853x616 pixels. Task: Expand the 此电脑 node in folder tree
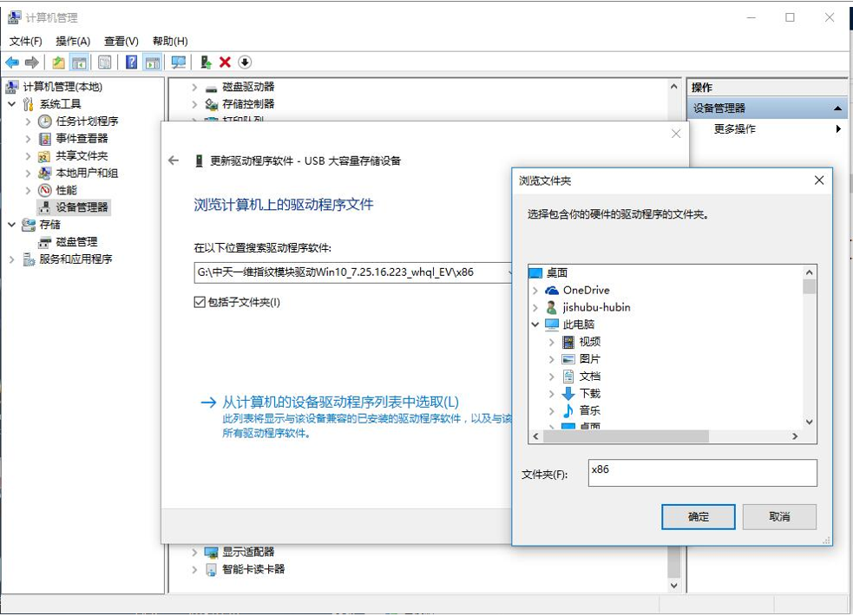(536, 324)
